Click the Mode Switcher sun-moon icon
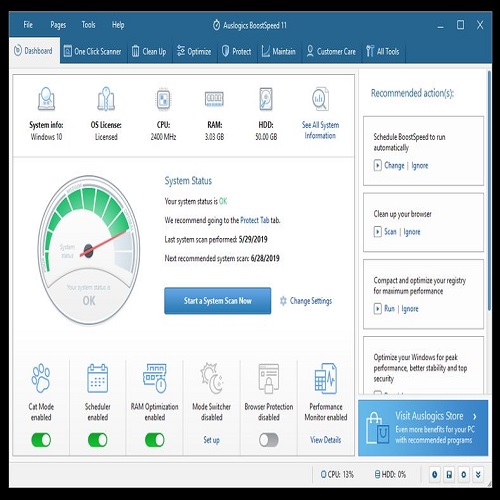This screenshot has height=500, width=500. (x=212, y=378)
